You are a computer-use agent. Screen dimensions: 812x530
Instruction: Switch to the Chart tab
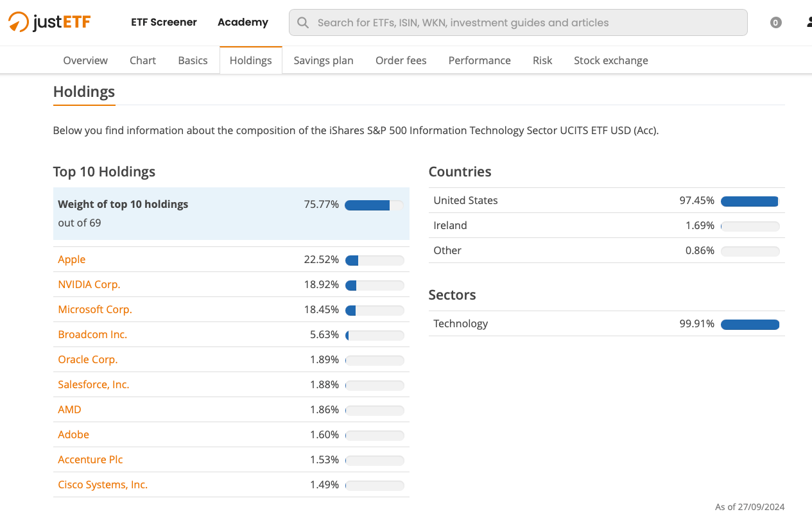click(x=143, y=60)
